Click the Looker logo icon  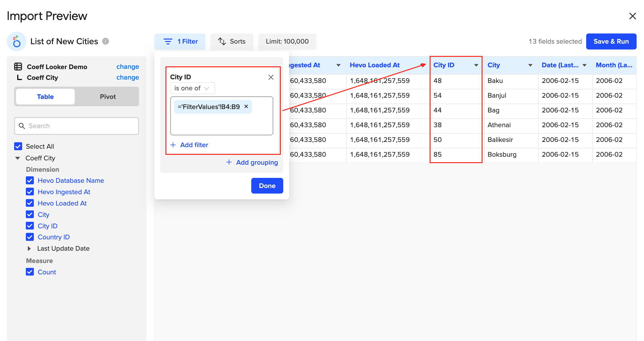17,41
